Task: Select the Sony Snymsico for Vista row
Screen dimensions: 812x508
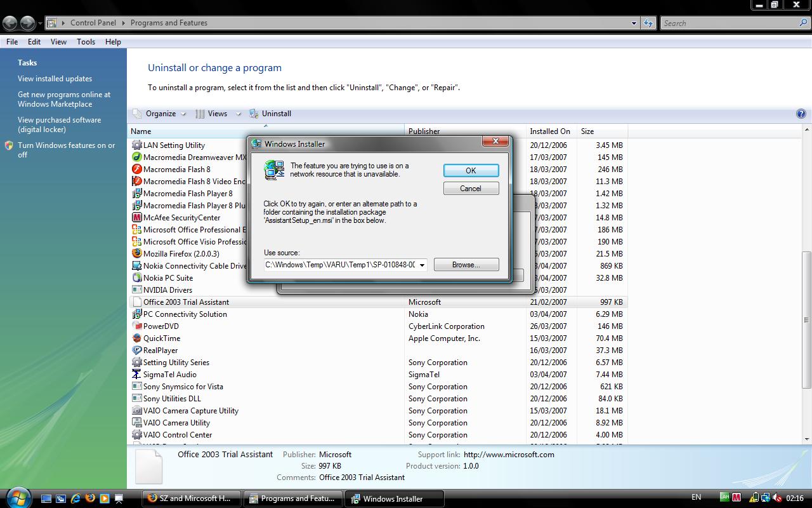Action: pos(378,386)
